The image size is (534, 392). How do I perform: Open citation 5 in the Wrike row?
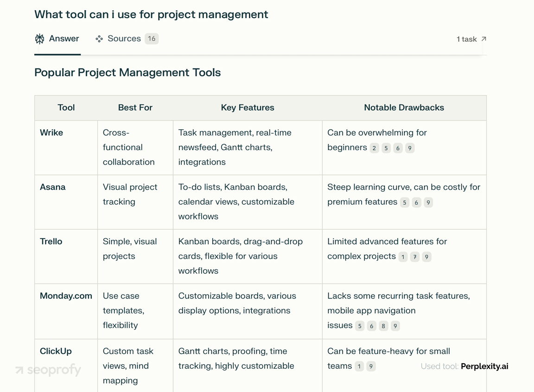386,148
